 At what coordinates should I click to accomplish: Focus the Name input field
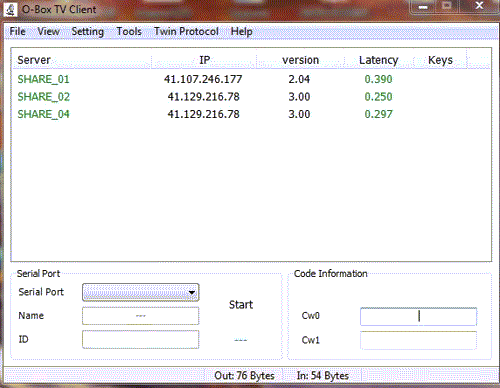pyautogui.click(x=141, y=316)
